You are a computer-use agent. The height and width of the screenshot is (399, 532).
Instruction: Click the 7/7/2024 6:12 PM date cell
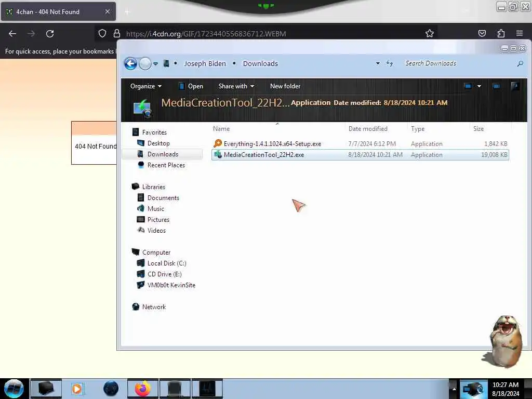coord(372,144)
